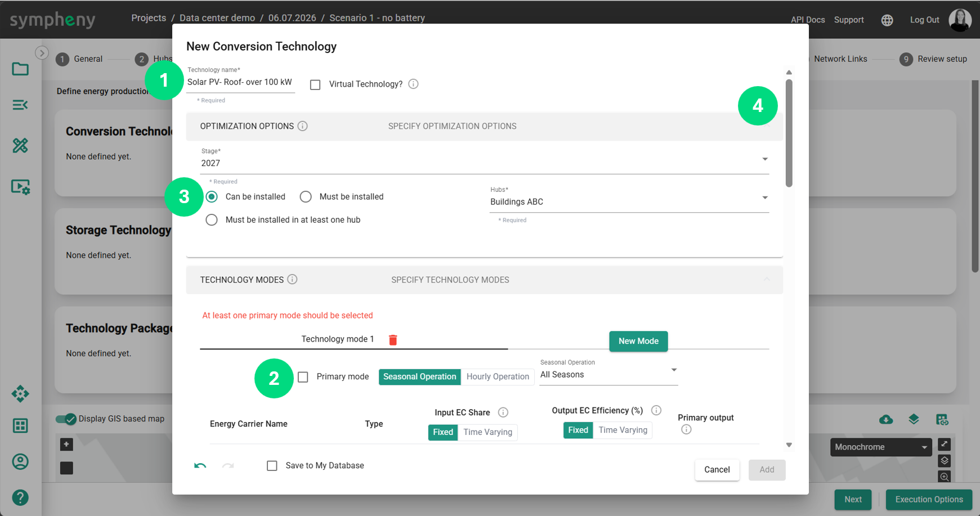Viewport: 980px width, 516px height.
Task: Zoom in the map with plus button
Action: coord(66,445)
